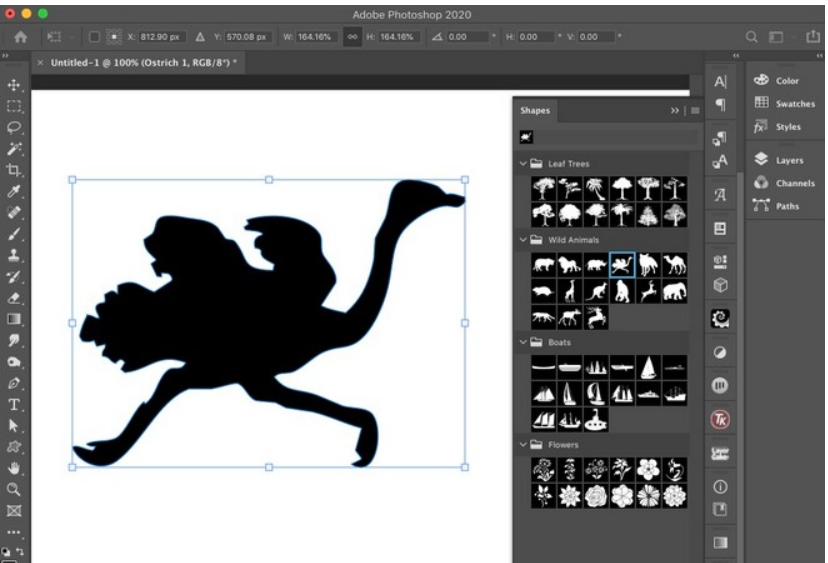This screenshot has width=828, height=563.
Task: Collapse the Wild Animals group
Action: pyautogui.click(x=523, y=240)
